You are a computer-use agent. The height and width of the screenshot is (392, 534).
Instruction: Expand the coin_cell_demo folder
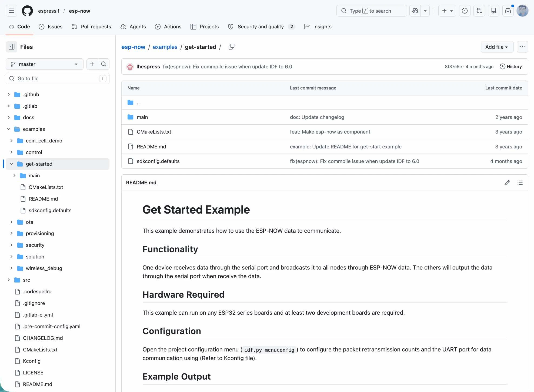coord(11,141)
